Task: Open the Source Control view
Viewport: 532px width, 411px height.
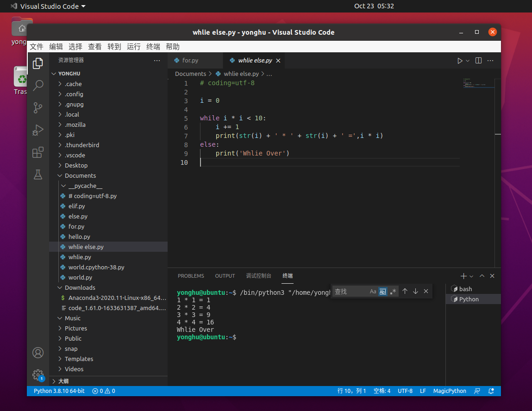Action: [x=38, y=108]
